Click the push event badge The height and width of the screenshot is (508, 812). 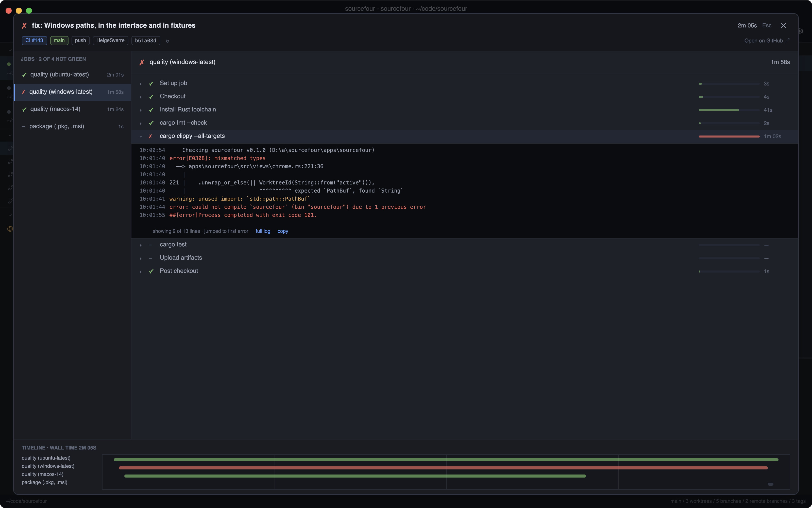click(x=80, y=40)
